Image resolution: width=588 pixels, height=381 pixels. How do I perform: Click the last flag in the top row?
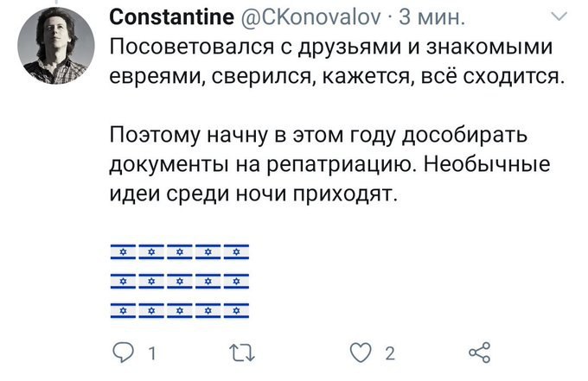point(236,253)
